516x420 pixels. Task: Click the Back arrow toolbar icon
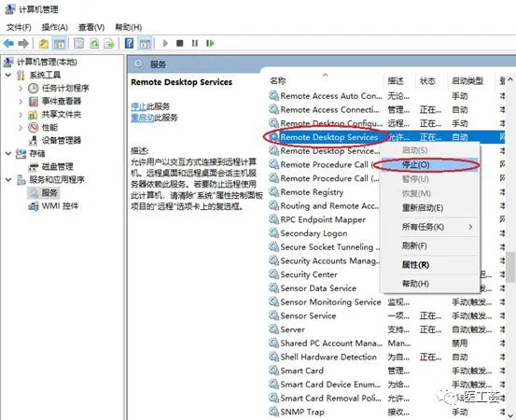[8, 43]
